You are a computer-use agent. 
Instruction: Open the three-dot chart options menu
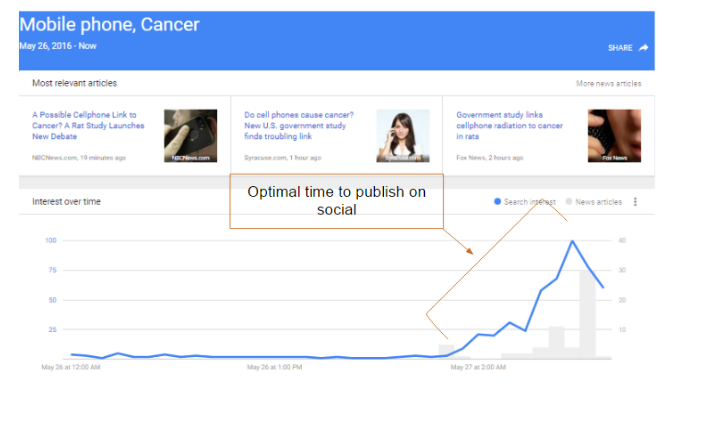[x=635, y=202]
